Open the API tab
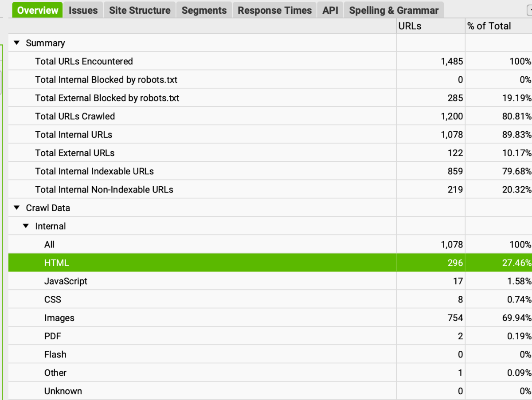Viewport: 532px width, 400px height. click(x=330, y=10)
